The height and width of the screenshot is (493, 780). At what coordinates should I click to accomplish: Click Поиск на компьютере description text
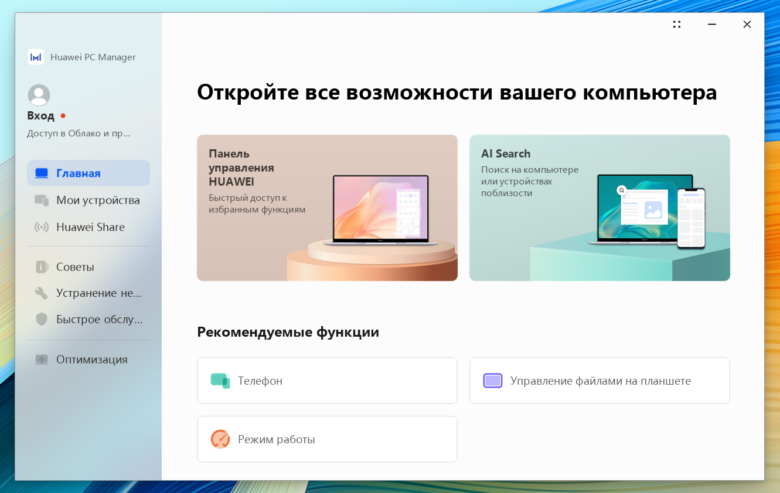pyautogui.click(x=530, y=181)
